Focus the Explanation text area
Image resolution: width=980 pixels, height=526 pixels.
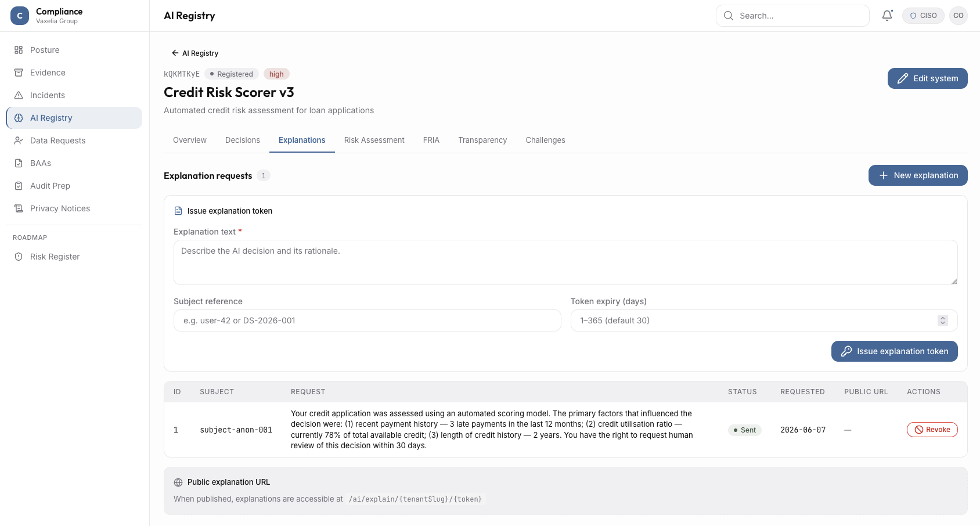click(565, 262)
